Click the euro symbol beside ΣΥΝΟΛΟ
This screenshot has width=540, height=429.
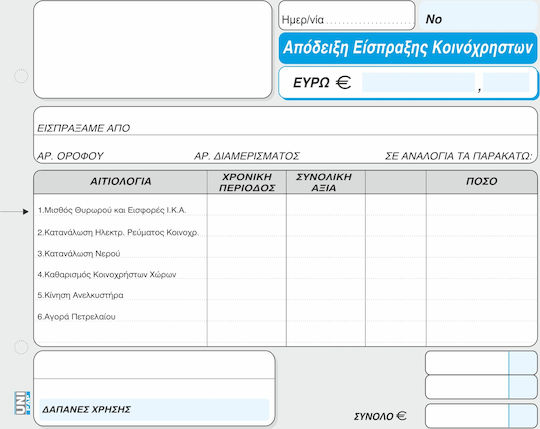401,416
